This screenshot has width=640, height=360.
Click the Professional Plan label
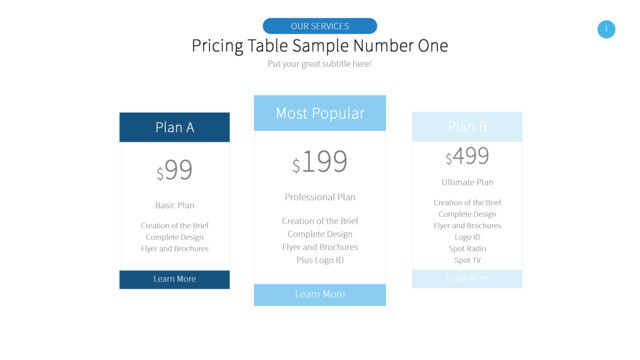coord(320,197)
